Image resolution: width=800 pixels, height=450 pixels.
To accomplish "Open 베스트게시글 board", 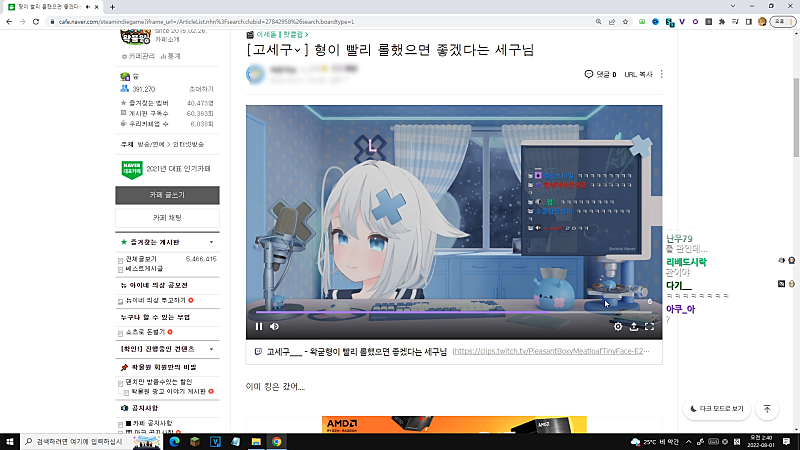I will (144, 268).
